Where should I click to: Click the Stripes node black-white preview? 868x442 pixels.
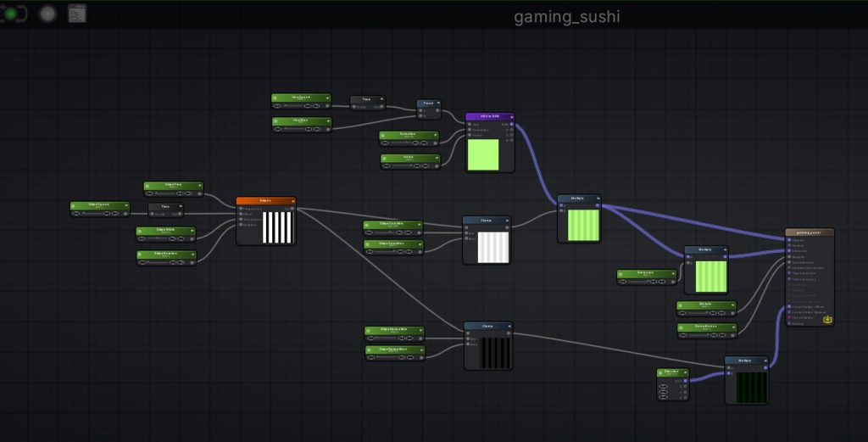(277, 227)
